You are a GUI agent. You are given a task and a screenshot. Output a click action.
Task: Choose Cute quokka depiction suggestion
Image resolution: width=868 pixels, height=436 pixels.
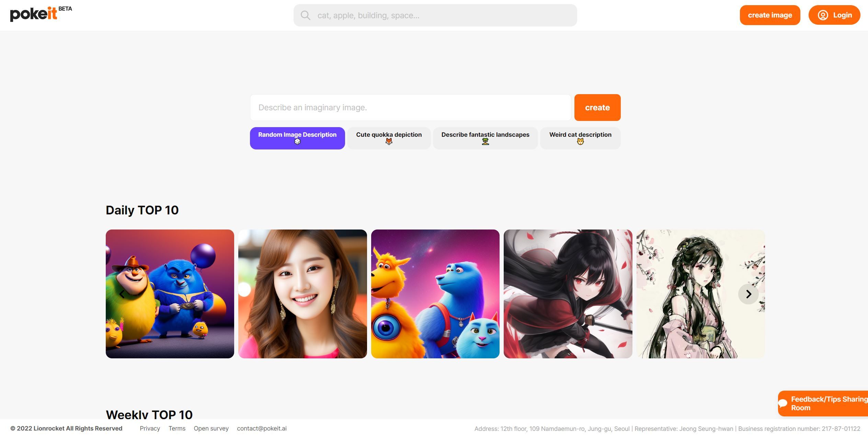click(389, 138)
